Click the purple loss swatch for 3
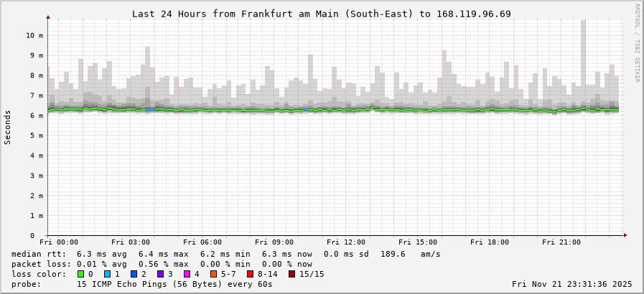Image resolution: width=644 pixels, height=294 pixels. coord(160,274)
